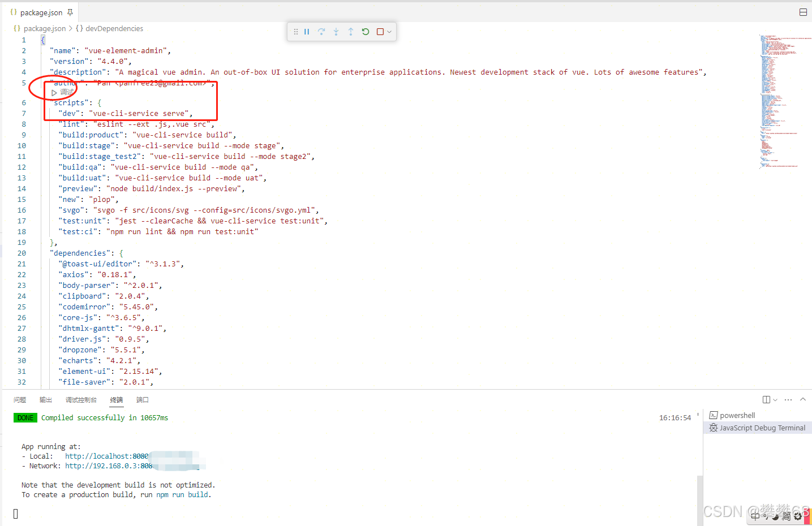The width and height of the screenshot is (812, 526).
Task: Pause the running debug session
Action: click(307, 32)
